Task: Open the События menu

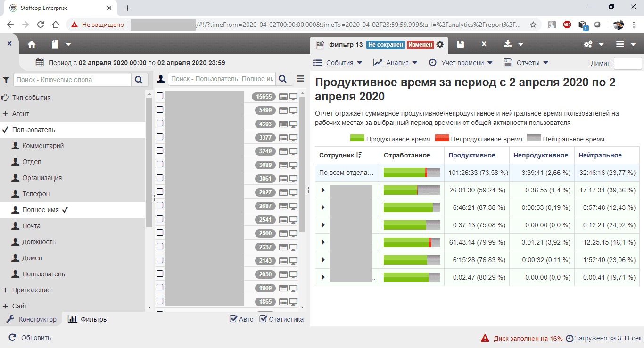Action: [x=338, y=63]
